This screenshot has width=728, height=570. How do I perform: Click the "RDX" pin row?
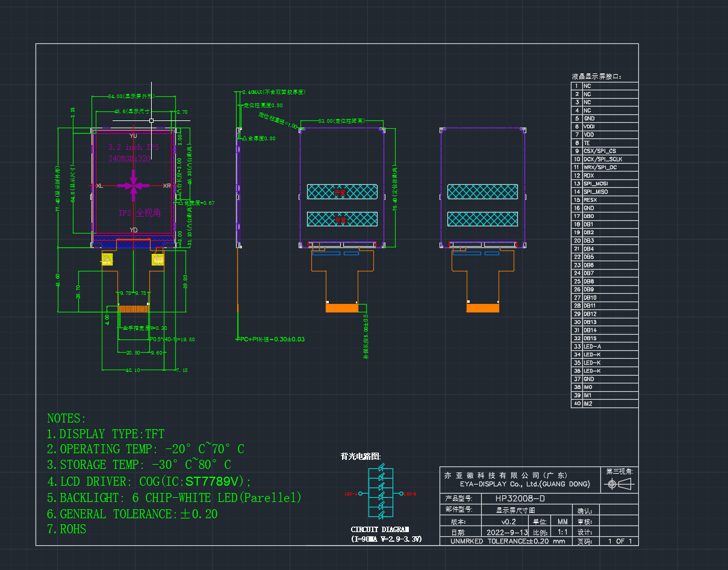(x=605, y=175)
